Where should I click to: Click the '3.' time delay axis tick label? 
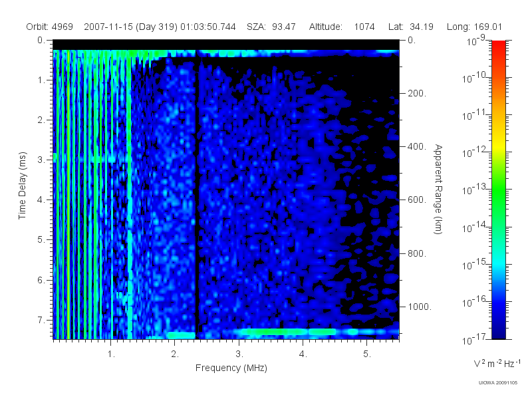pyautogui.click(x=41, y=160)
